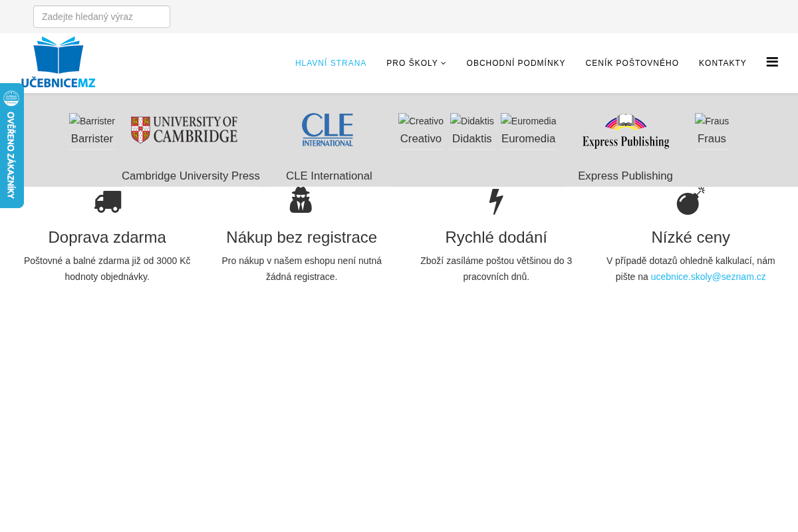Open the Barrister publisher link
This screenshot has width=798, height=532.
point(92,131)
